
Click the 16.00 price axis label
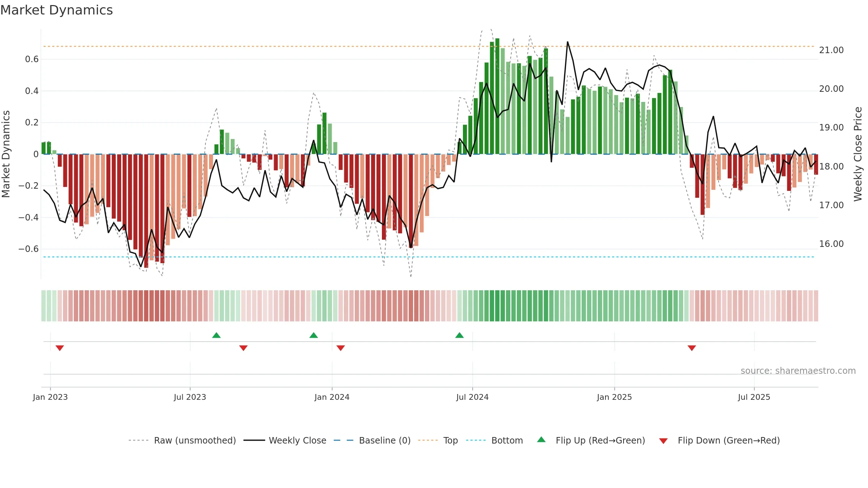click(831, 244)
